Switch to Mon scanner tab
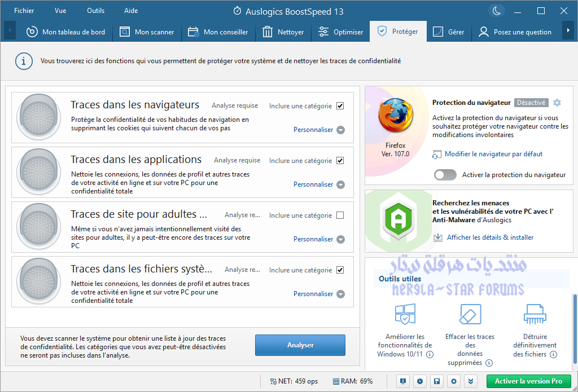The width and height of the screenshot is (578, 392). coord(147,32)
